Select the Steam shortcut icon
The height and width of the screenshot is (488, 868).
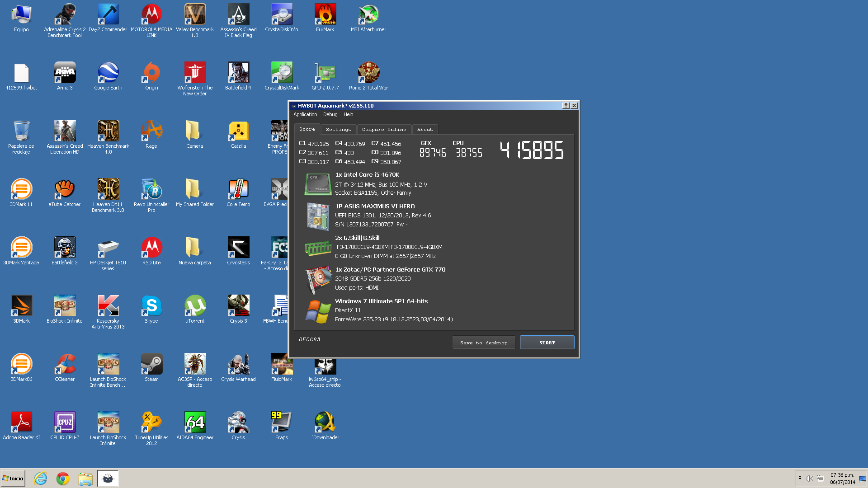click(x=151, y=368)
